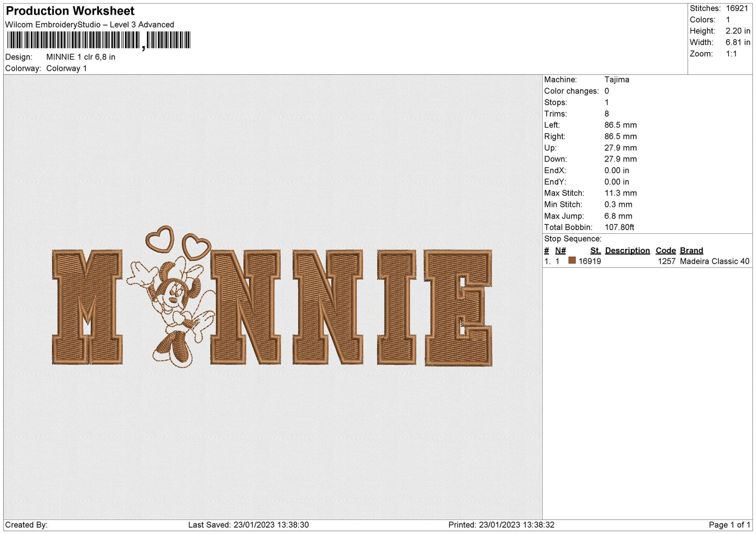Image resolution: width=756 pixels, height=534 pixels.
Task: Click the stitch count 16921 value
Action: click(736, 8)
